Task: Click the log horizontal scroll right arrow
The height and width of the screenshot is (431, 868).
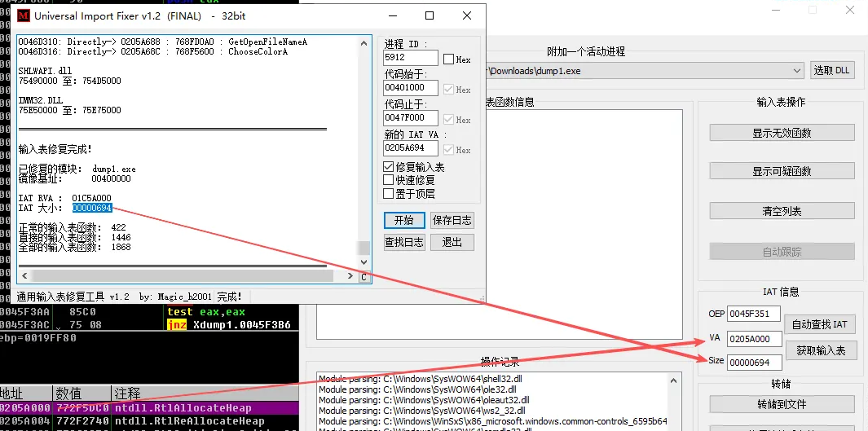Action: click(350, 275)
